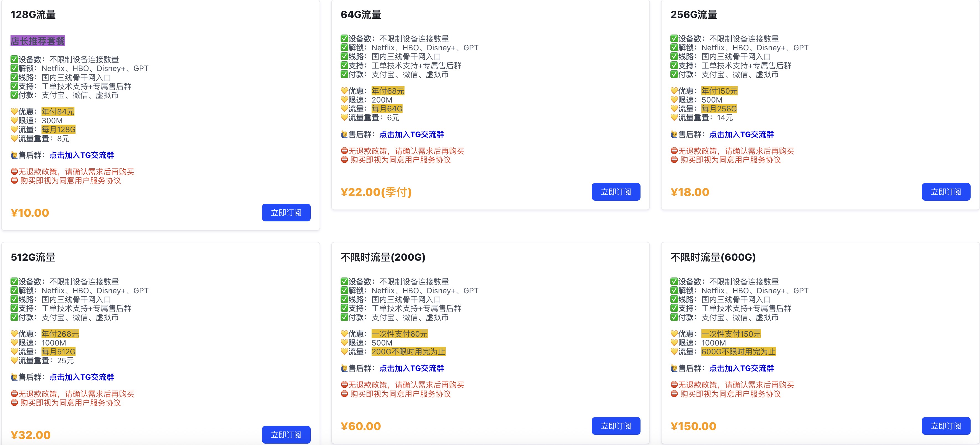The image size is (980, 445).
Task: Subscribe to the 64G流量 plan
Action: (616, 192)
